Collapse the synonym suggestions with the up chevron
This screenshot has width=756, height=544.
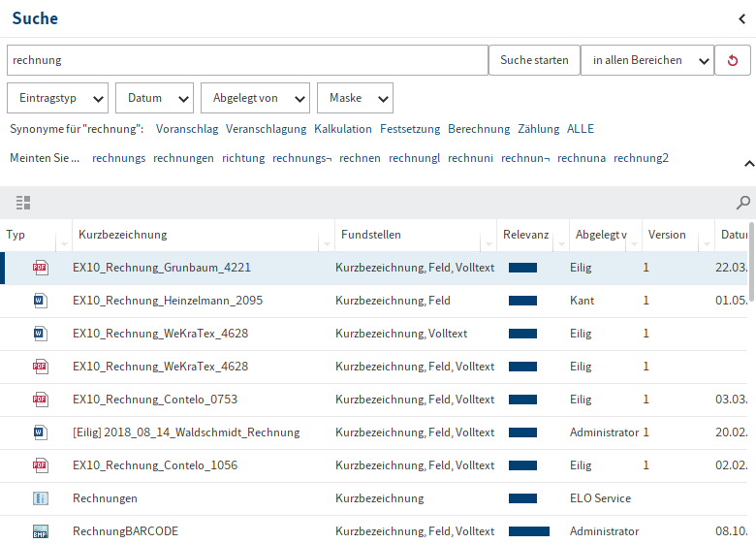tap(749, 164)
